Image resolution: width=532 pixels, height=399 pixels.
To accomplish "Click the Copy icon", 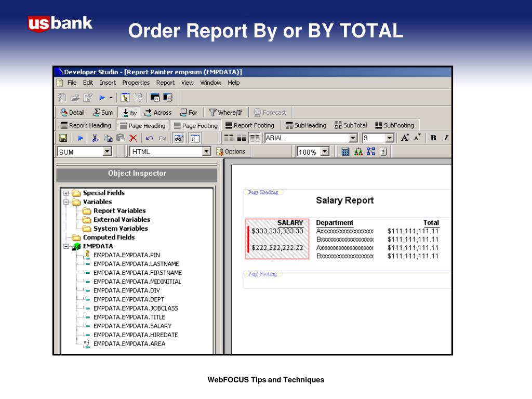I will pos(108,138).
